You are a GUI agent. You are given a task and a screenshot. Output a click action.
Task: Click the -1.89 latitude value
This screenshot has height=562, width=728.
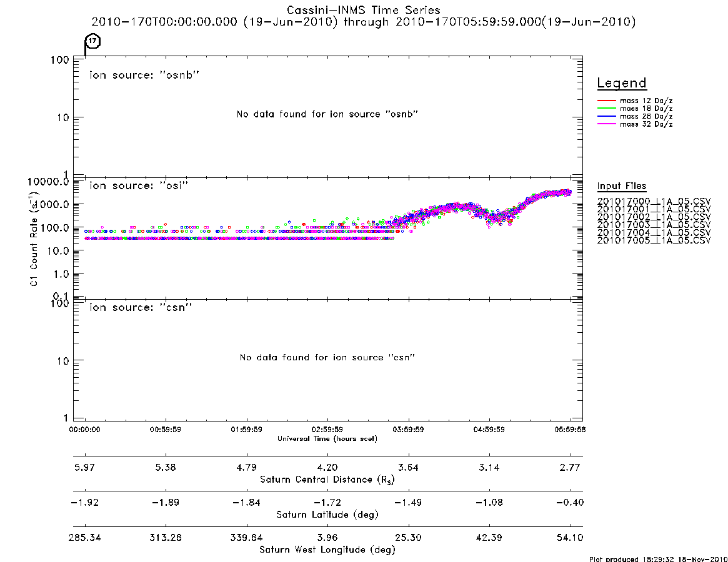pos(166,503)
